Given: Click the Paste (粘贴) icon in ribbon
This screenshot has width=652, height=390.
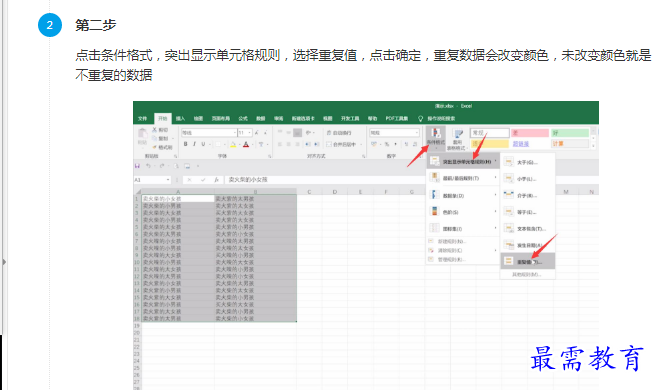Looking at the screenshot, I should (x=142, y=133).
